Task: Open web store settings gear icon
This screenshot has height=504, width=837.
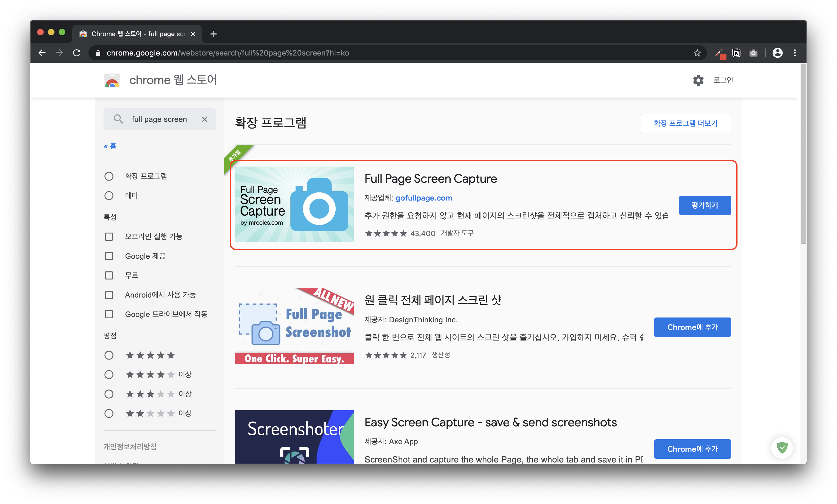Action: coord(698,80)
